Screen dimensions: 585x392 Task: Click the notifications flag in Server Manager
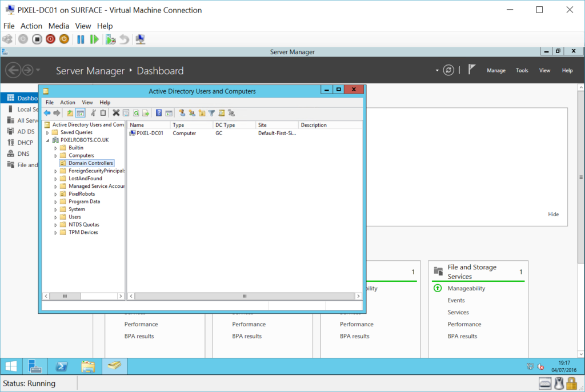pyautogui.click(x=472, y=68)
